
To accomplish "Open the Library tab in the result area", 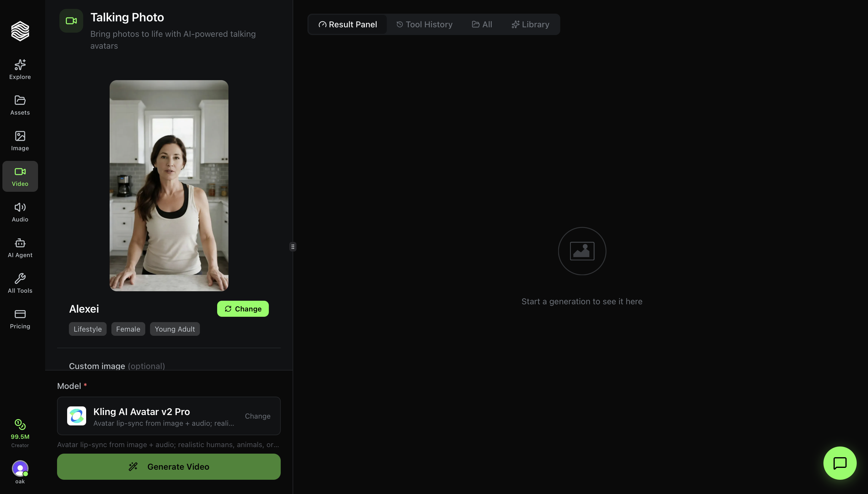I will click(530, 24).
